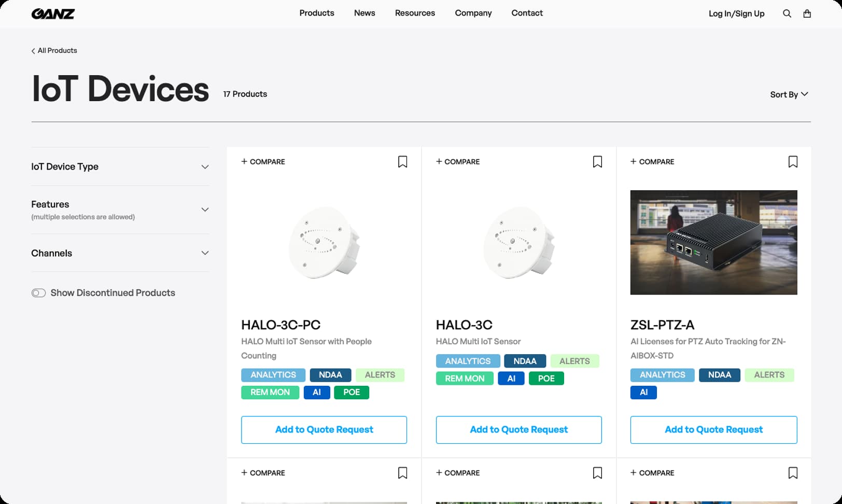Open the search magnifier icon
Screen dimensions: 842x504
tap(787, 13)
